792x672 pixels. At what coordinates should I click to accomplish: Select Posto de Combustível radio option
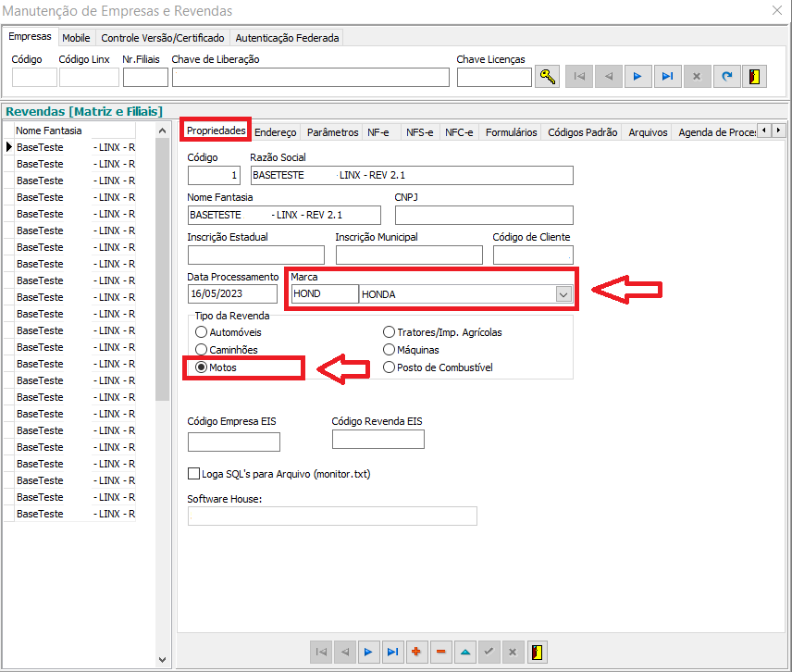point(389,367)
